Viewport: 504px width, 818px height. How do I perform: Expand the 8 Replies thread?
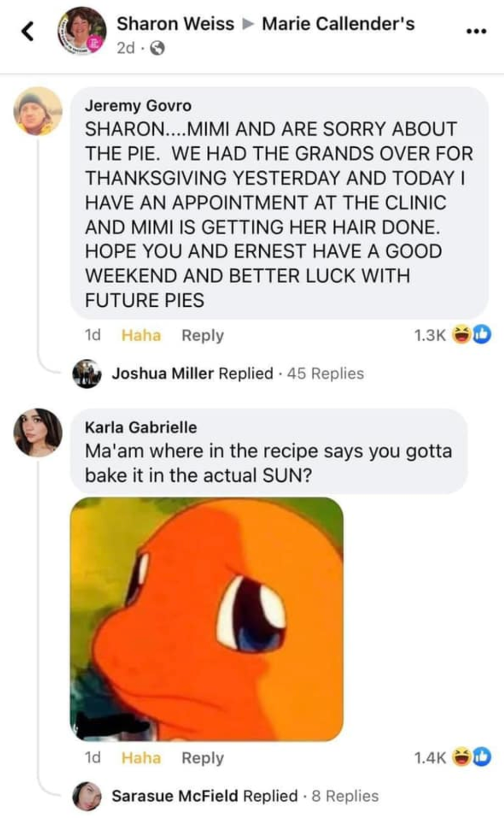pyautogui.click(x=345, y=796)
